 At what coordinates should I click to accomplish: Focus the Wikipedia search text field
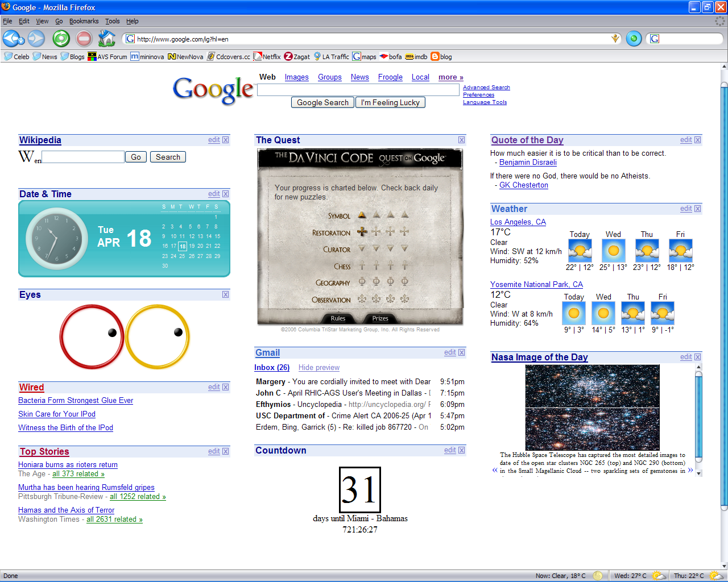pyautogui.click(x=83, y=157)
